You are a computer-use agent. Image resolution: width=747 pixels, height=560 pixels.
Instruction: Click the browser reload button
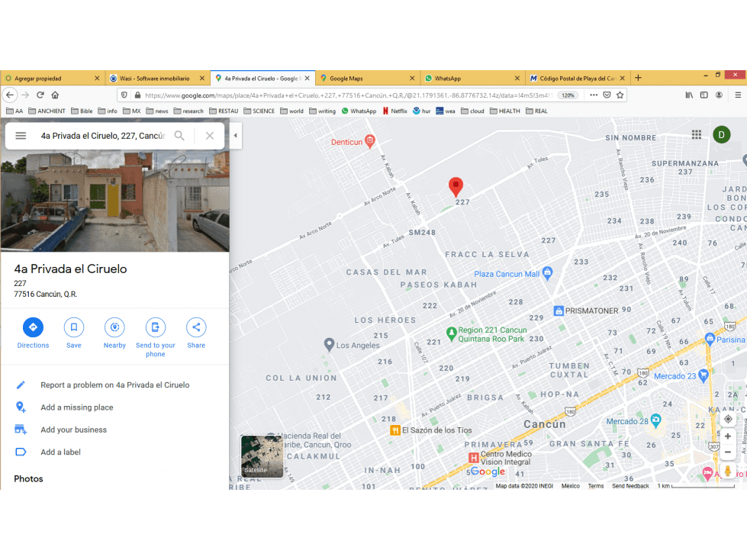tap(40, 95)
